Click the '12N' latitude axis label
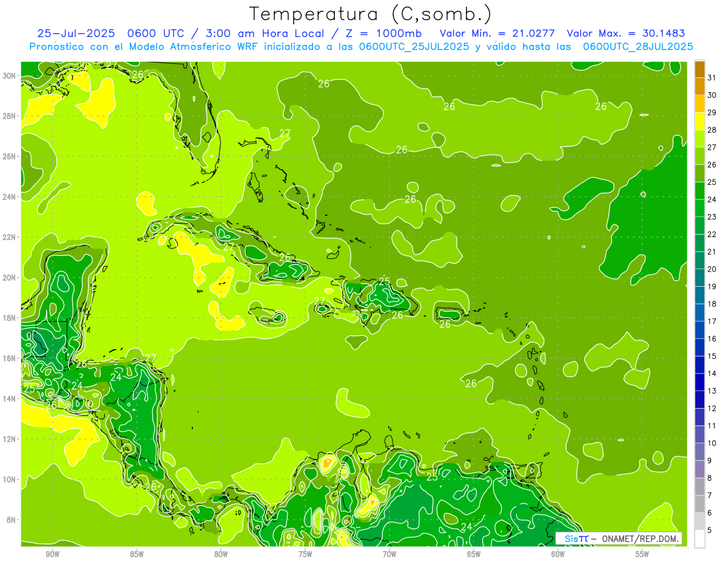Image resolution: width=728 pixels, height=562 pixels. point(10,439)
